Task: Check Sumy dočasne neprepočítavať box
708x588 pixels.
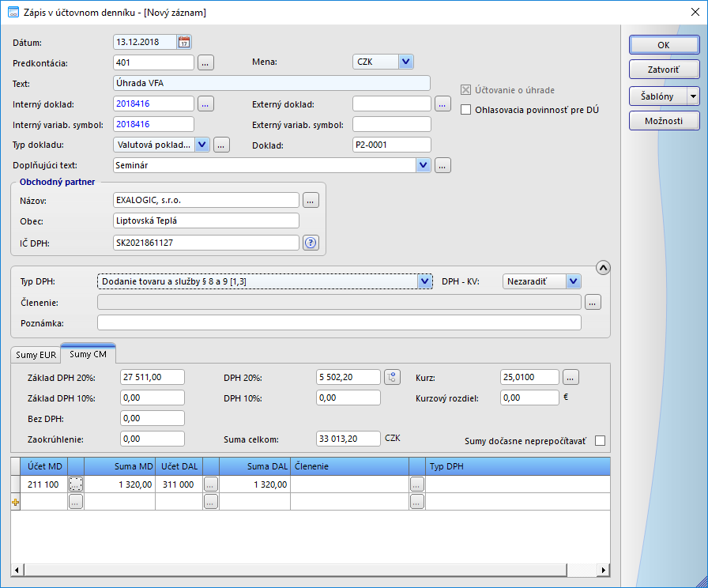Action: tap(600, 441)
